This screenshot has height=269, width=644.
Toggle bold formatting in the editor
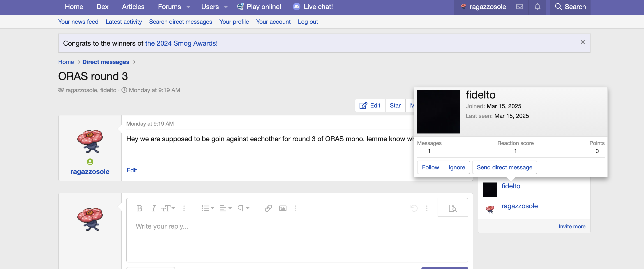pos(139,208)
